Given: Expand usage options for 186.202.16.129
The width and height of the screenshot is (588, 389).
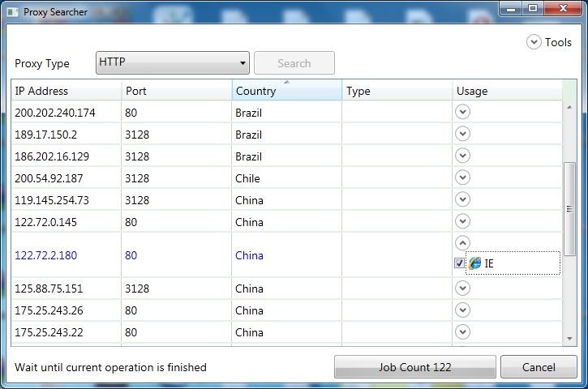Looking at the screenshot, I should [463, 156].
